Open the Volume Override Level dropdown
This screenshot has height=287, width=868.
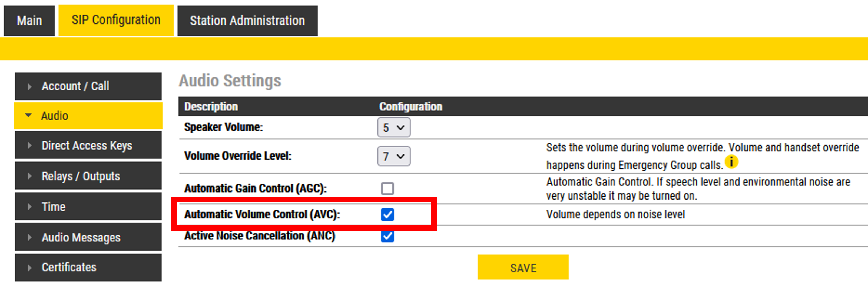[393, 156]
